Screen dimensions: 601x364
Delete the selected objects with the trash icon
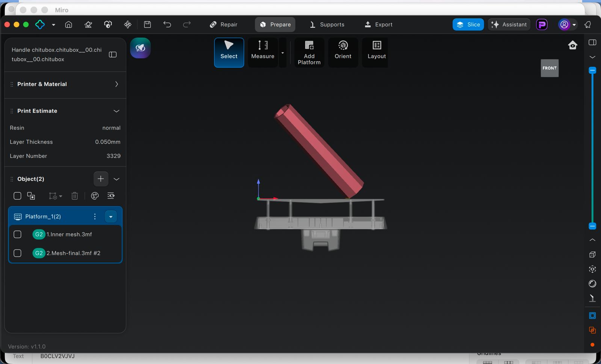click(75, 196)
